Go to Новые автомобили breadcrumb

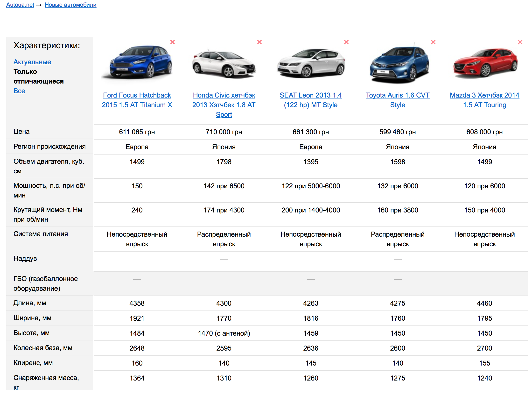pos(70,5)
